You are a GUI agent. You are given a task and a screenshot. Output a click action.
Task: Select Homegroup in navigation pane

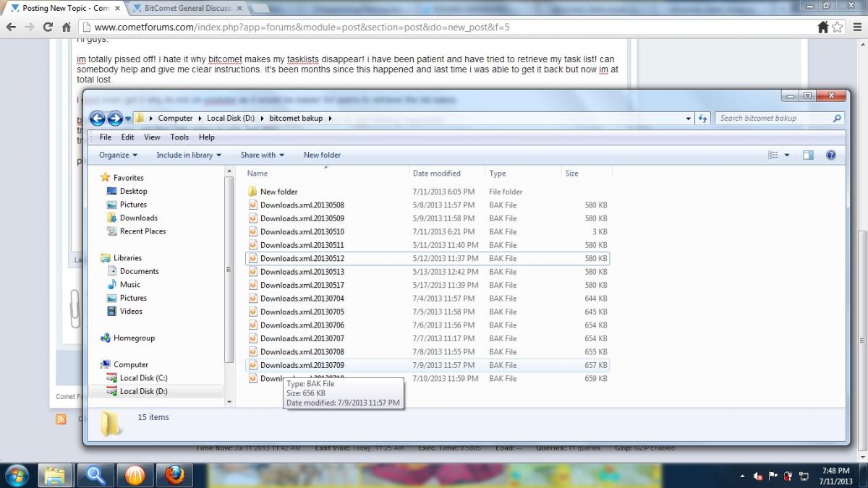click(x=134, y=338)
